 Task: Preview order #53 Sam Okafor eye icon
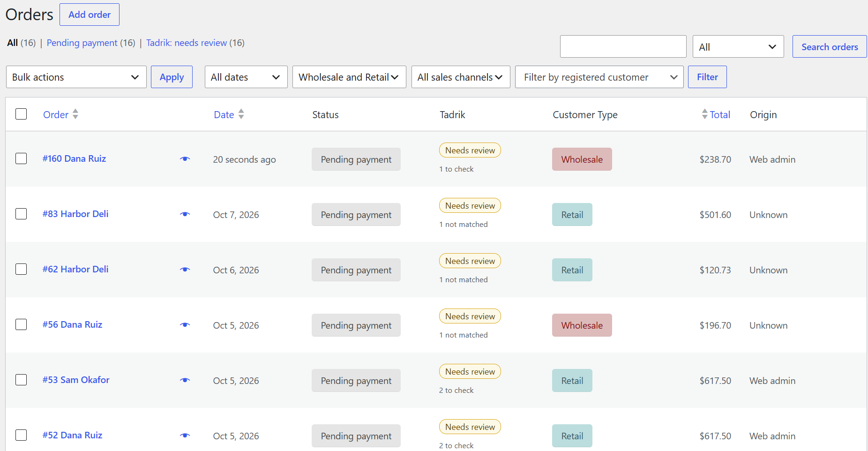(x=185, y=380)
